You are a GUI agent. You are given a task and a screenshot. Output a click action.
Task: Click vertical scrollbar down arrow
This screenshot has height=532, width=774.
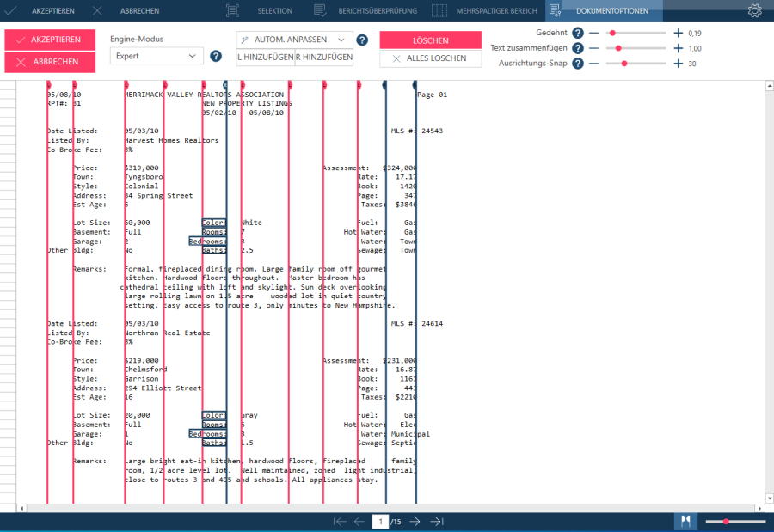click(x=769, y=498)
